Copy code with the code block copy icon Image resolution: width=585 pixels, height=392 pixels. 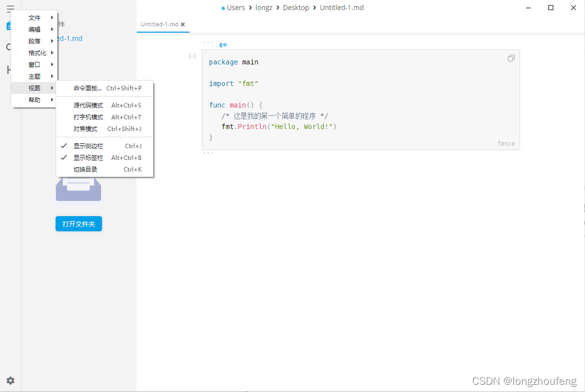click(511, 58)
